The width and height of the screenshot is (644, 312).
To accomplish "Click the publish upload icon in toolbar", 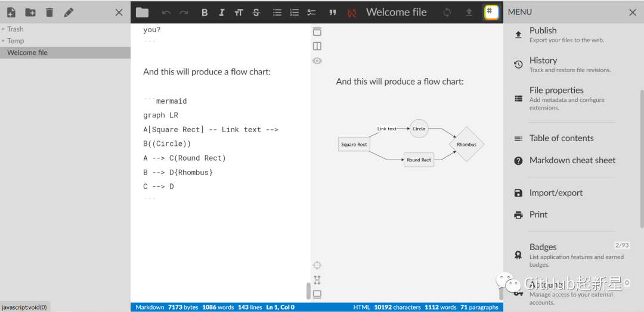I will (x=469, y=13).
